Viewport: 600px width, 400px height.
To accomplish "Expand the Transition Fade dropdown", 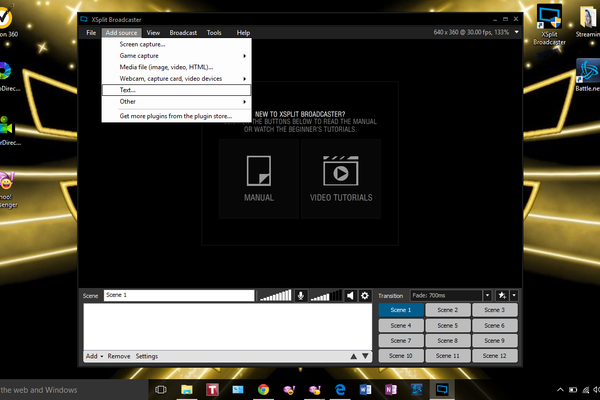I will pyautogui.click(x=487, y=296).
